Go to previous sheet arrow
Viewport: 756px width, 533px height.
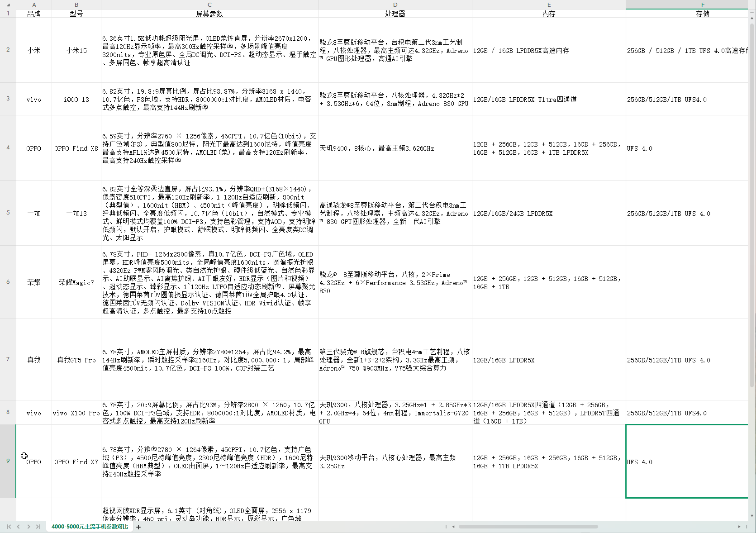coord(19,527)
